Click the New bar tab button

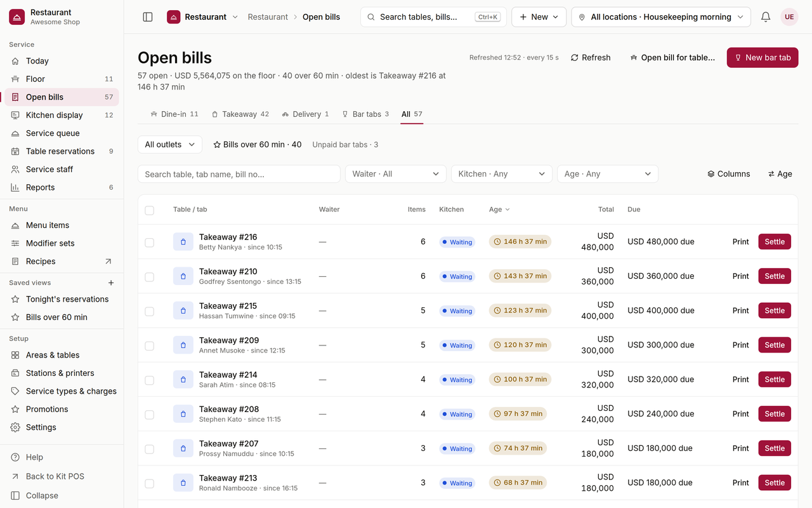coord(763,57)
